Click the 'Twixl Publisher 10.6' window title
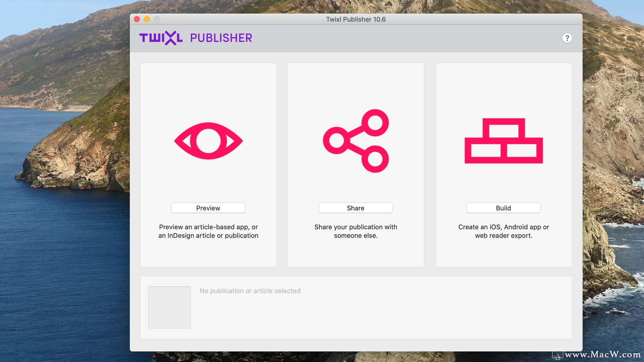 click(x=356, y=19)
